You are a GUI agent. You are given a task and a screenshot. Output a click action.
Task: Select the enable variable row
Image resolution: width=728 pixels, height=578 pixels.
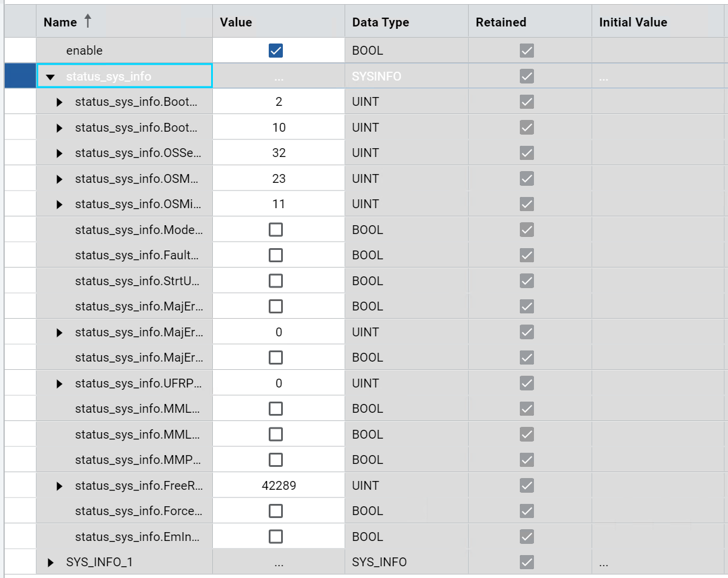[x=364, y=51]
